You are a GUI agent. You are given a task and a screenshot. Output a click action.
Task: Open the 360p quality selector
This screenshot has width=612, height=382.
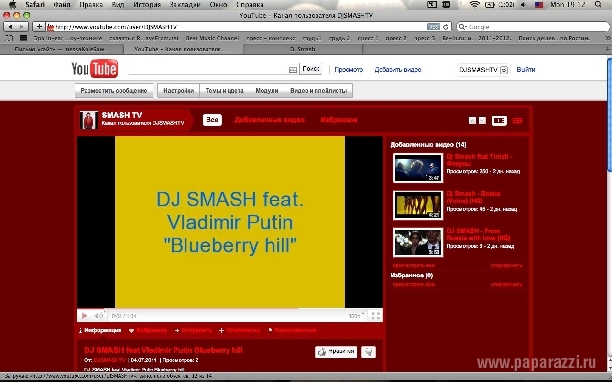click(356, 316)
